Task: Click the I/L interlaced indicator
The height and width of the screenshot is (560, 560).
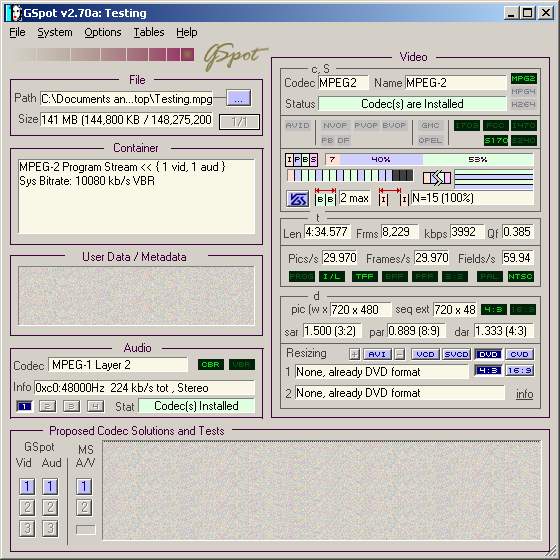Action: coord(331,276)
